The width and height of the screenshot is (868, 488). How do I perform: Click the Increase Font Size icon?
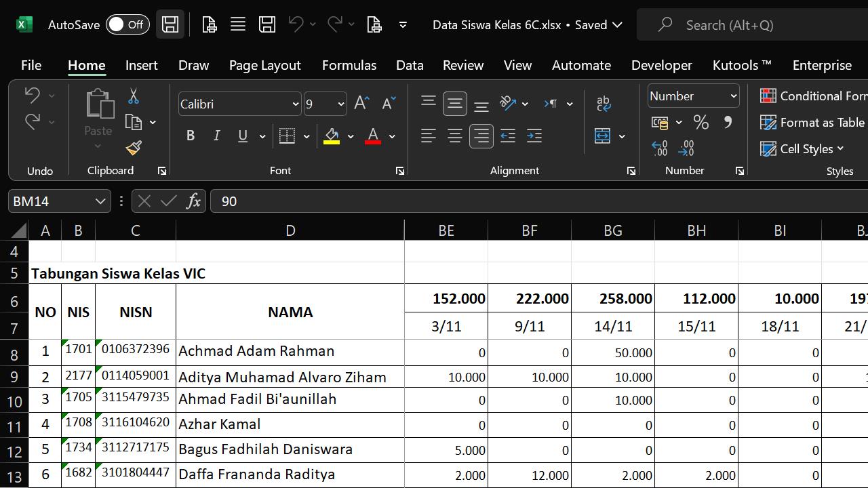[x=361, y=103]
